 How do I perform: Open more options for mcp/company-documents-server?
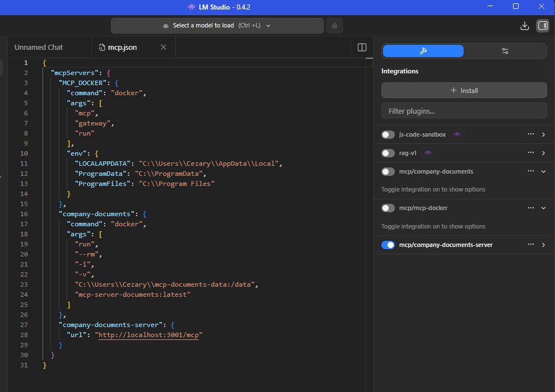pyautogui.click(x=530, y=245)
